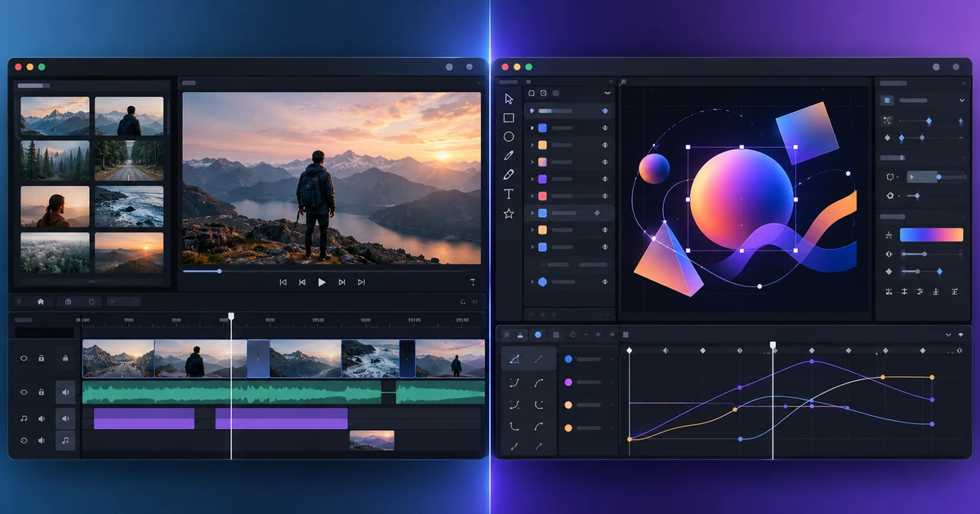Click the blue diamond on top layer row
Screen dimensions: 980x514
(x=605, y=110)
